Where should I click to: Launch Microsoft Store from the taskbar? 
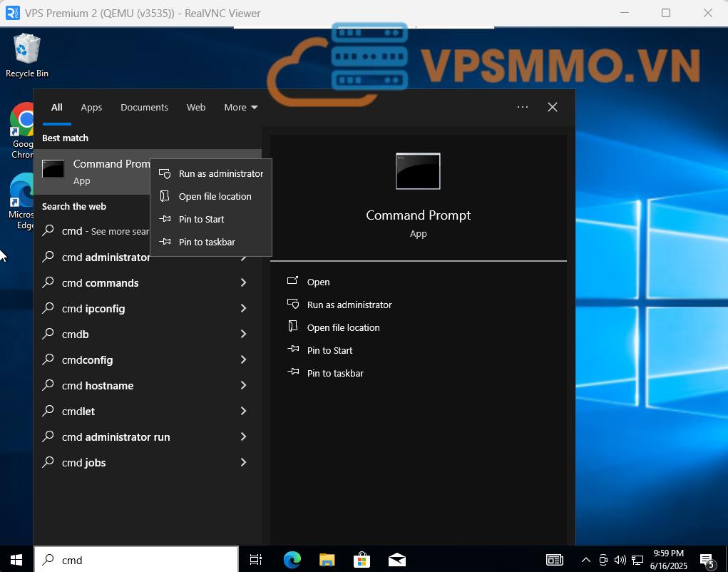[362, 560]
